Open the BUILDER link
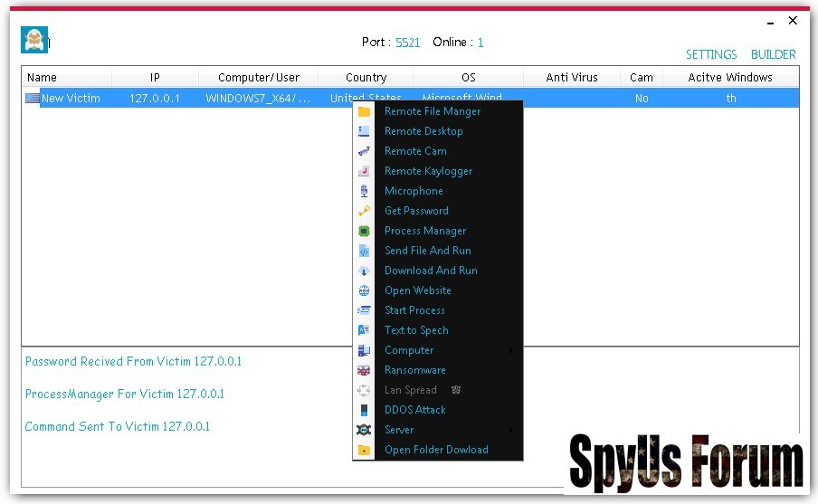Viewport: 818px width, 504px height. point(773,54)
